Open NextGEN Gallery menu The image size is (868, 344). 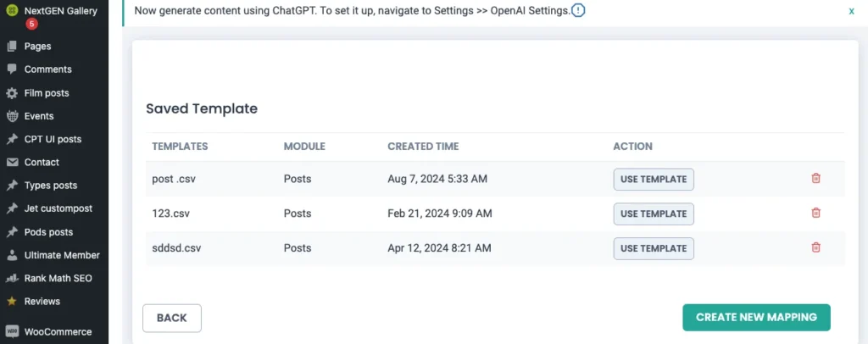(x=60, y=11)
